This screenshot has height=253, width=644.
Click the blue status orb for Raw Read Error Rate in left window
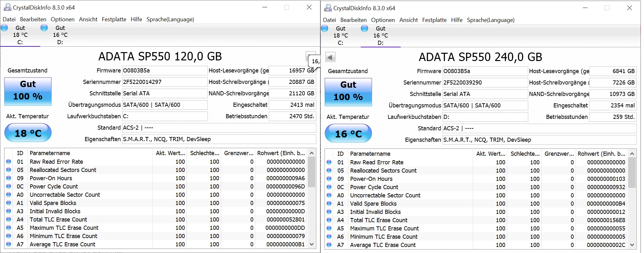[x=9, y=161]
